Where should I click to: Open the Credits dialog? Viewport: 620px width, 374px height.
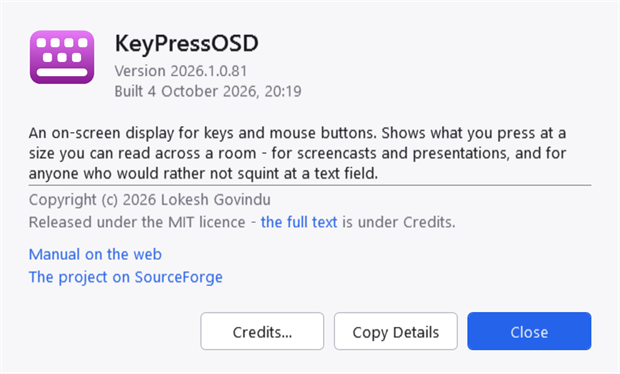coord(262,331)
